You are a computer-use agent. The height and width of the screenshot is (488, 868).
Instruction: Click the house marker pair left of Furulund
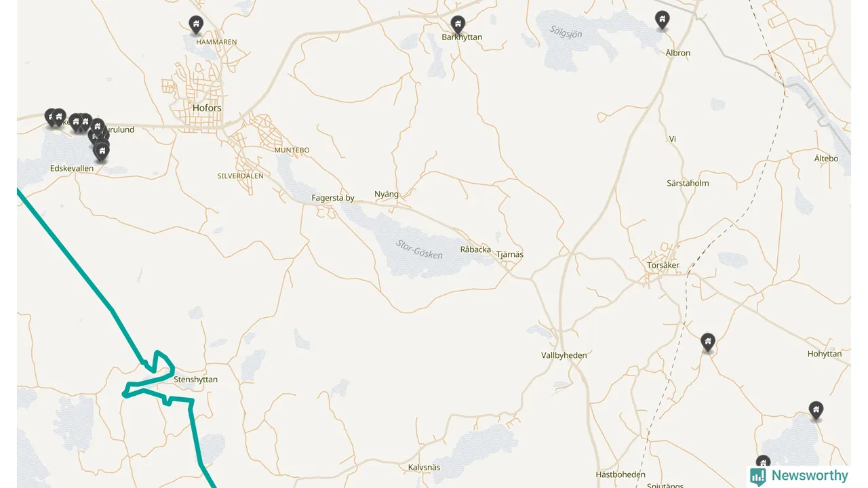tap(81, 122)
